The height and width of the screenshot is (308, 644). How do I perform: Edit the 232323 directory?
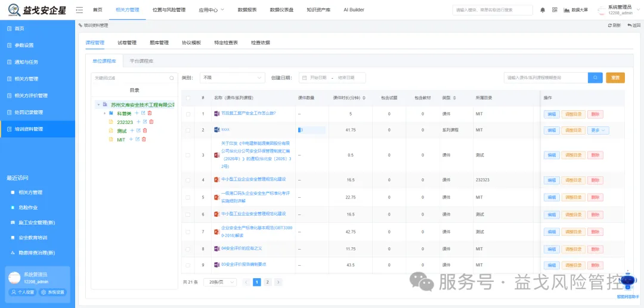(x=145, y=122)
